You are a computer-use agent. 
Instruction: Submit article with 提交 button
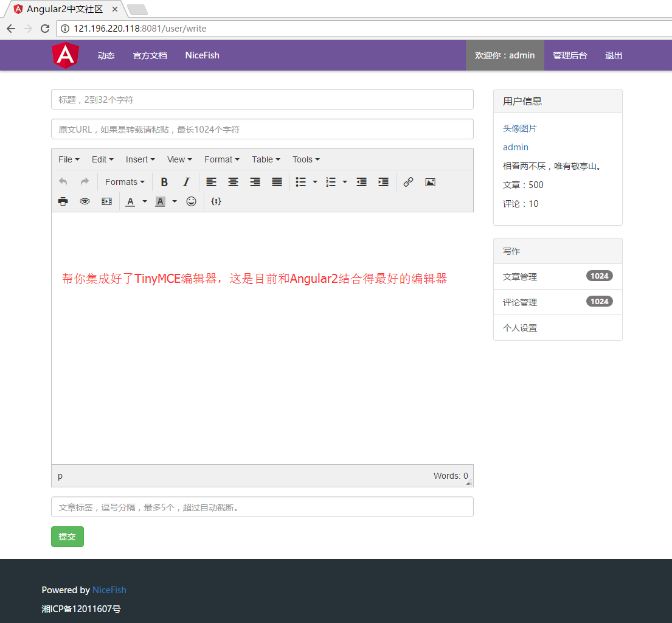pyautogui.click(x=68, y=537)
